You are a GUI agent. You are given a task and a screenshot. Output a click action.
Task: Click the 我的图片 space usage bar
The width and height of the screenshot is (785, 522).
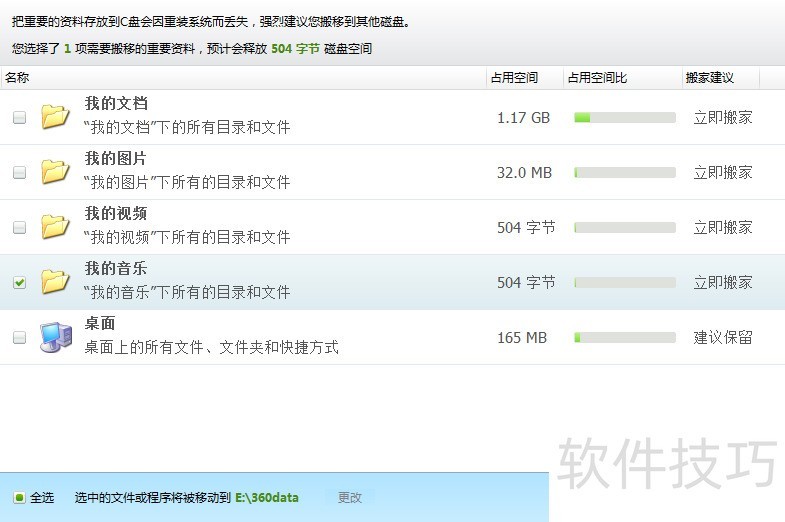pos(625,173)
